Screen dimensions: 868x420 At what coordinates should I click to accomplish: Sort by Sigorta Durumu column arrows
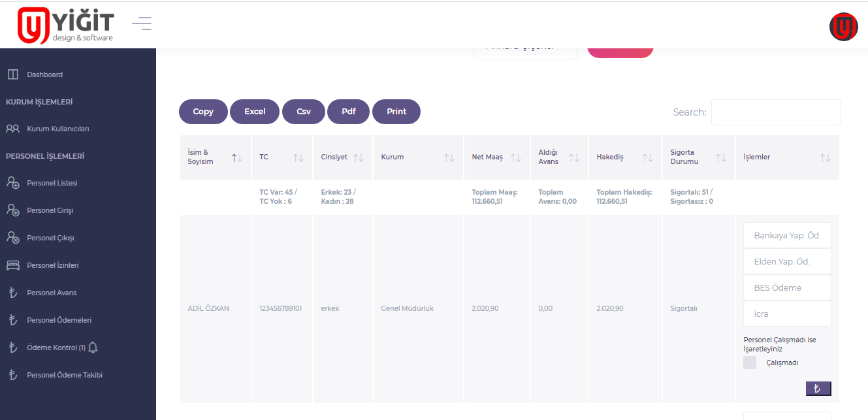click(721, 157)
